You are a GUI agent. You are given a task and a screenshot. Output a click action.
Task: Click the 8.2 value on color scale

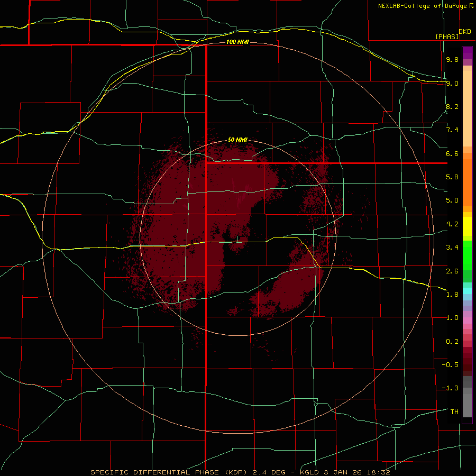click(x=452, y=106)
